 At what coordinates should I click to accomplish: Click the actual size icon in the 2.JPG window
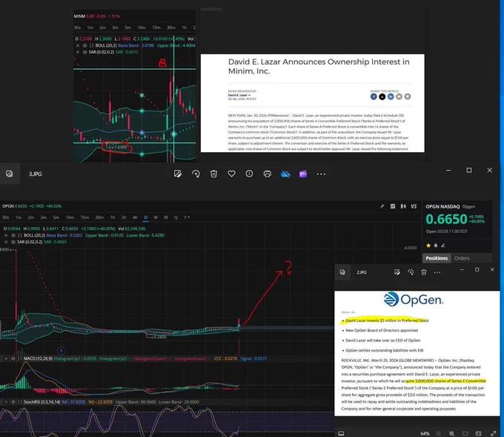click(x=478, y=433)
